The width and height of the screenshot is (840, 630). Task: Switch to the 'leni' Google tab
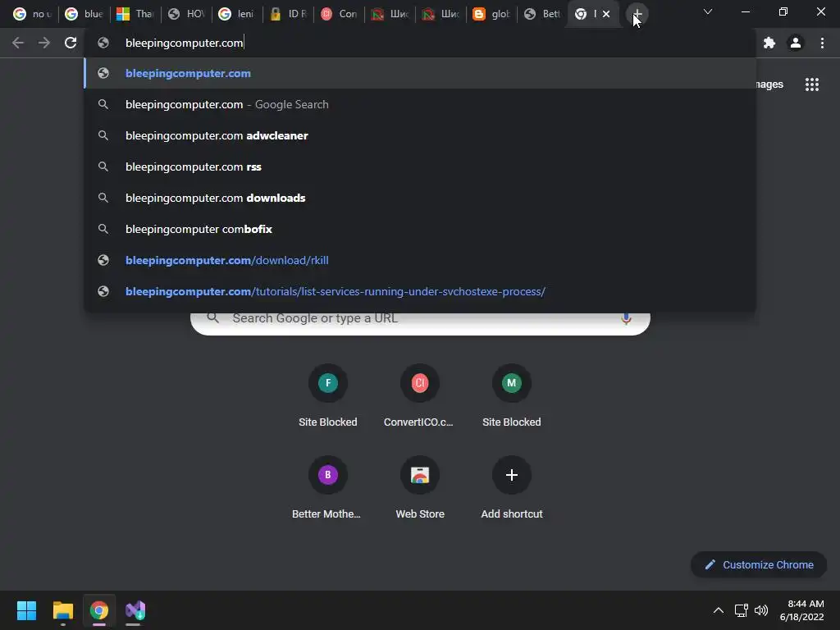pyautogui.click(x=237, y=14)
